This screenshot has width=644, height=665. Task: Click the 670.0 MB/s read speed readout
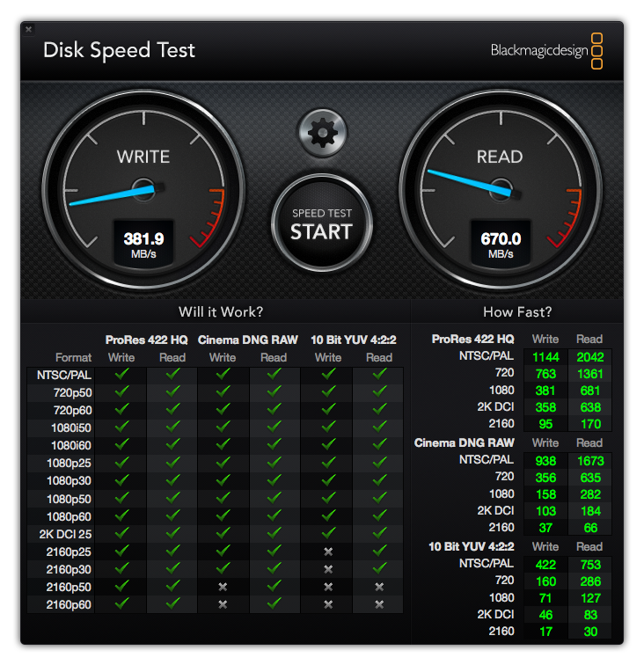(500, 244)
